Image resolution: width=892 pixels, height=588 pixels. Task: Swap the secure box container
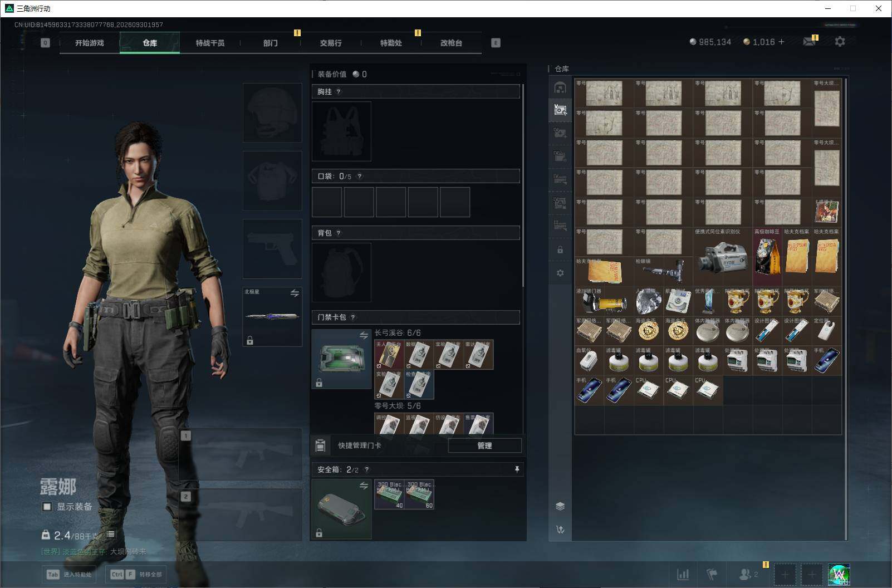(x=364, y=486)
